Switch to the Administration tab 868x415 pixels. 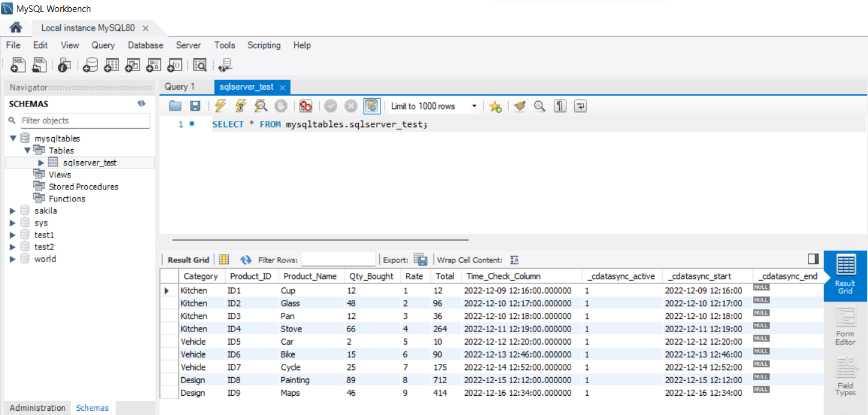coord(37,408)
